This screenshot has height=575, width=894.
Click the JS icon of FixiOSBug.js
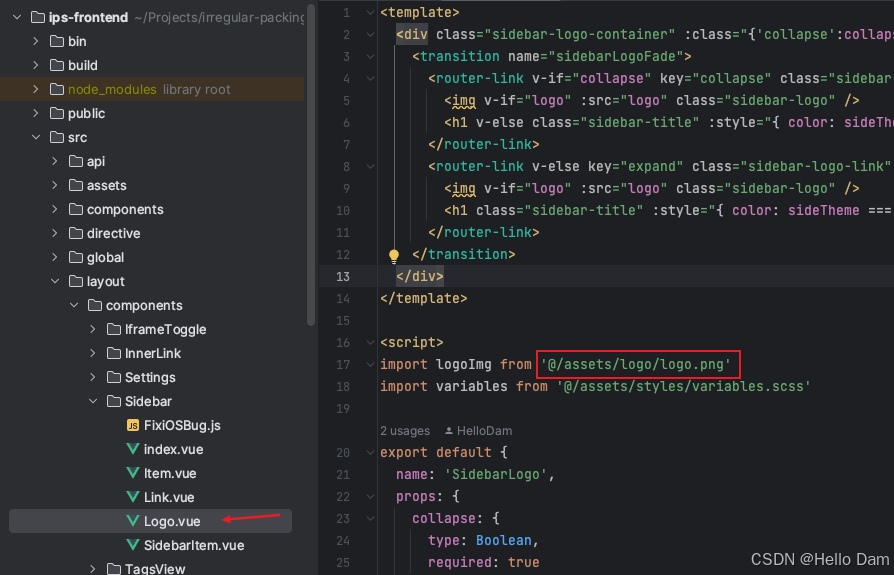click(x=133, y=425)
